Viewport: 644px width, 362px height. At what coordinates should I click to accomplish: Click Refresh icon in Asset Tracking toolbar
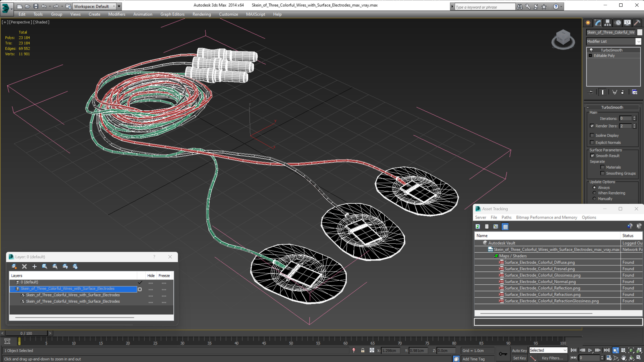tap(478, 227)
